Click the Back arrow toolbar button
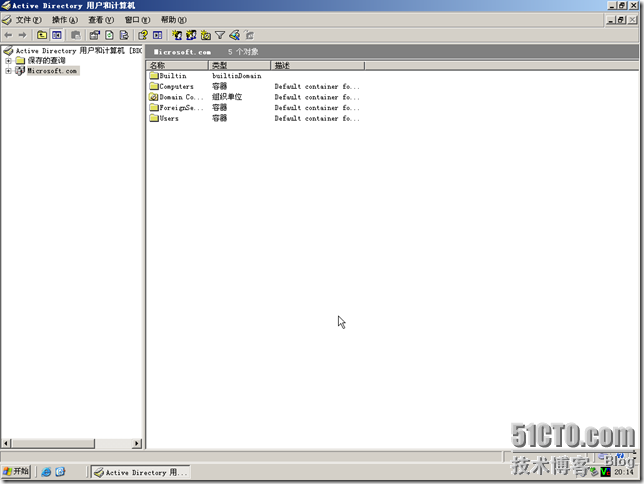644x484 pixels. 8,35
